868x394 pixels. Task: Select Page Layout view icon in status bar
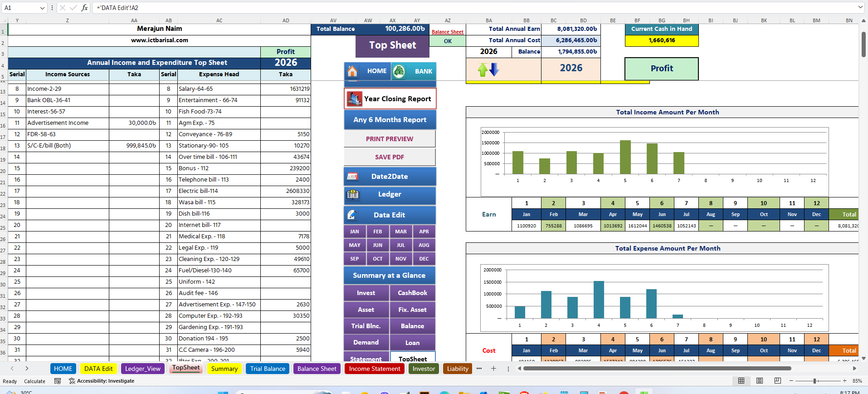click(760, 381)
